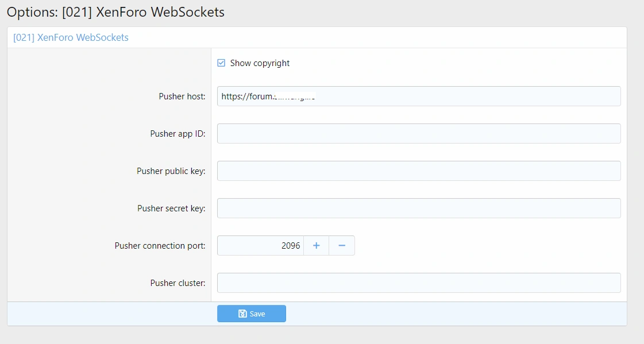Focus the Pusher secret key input
Screen dimensions: 644x344
coord(418,208)
